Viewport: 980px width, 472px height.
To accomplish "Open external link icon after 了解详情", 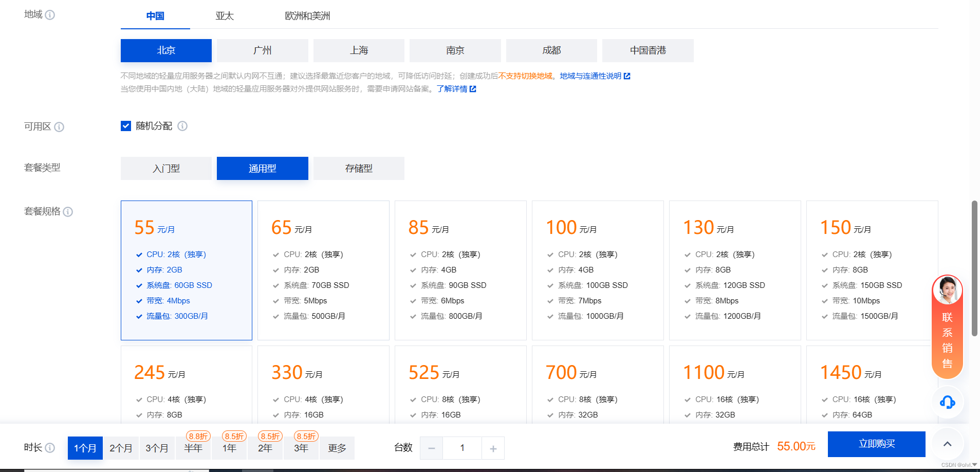I will click(x=473, y=89).
